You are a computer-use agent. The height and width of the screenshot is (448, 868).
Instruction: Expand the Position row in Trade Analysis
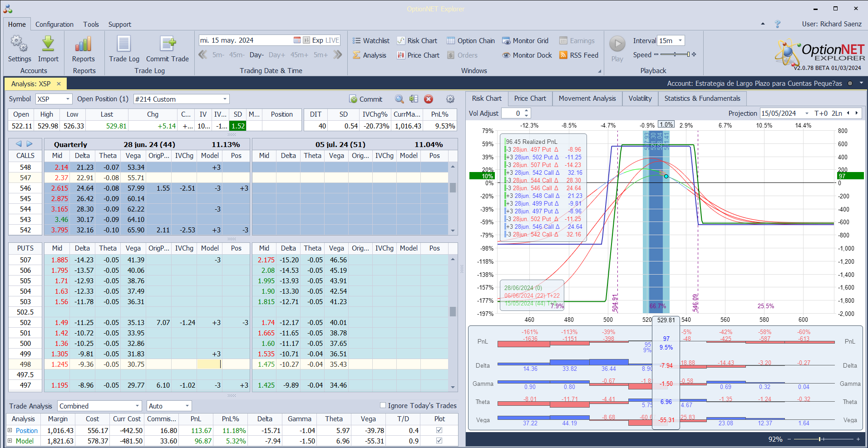tap(10, 430)
